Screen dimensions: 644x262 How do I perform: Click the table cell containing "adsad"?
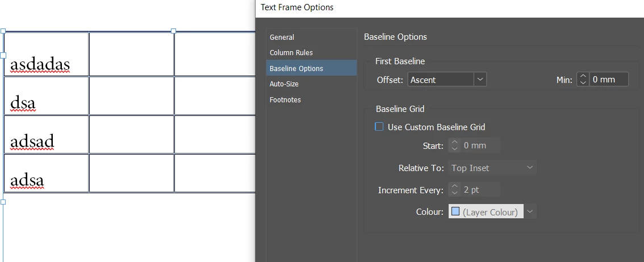pyautogui.click(x=46, y=135)
